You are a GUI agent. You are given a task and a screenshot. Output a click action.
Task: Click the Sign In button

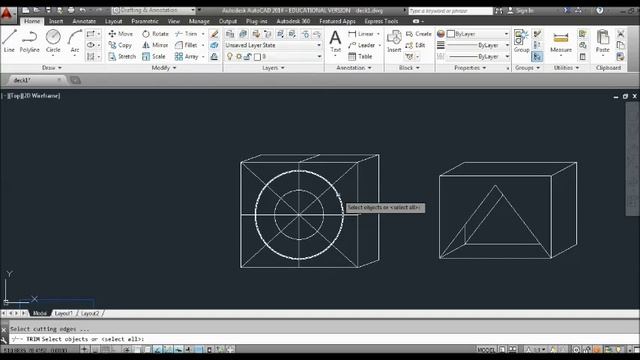[x=521, y=11]
